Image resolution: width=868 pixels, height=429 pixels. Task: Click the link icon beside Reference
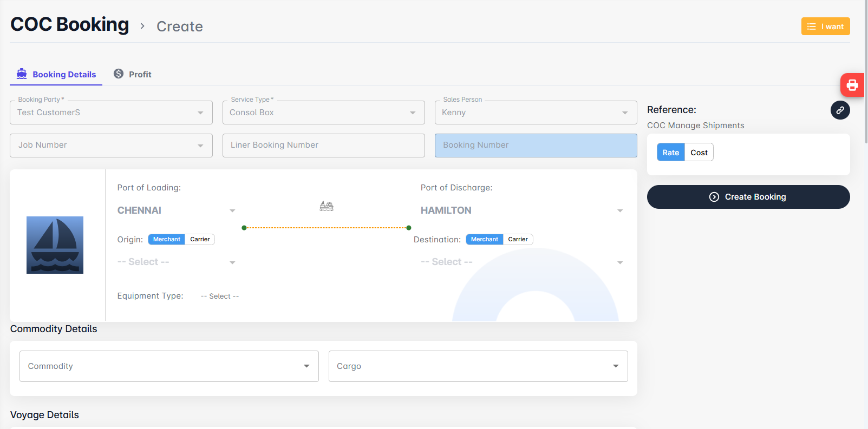click(x=840, y=110)
